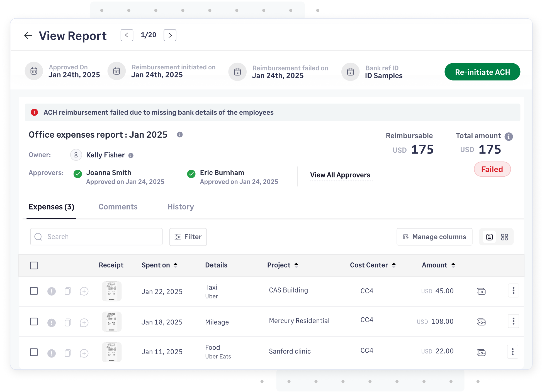Image resolution: width=542 pixels, height=392 pixels.
Task: Click info icon beside Kelly Fisher
Action: coord(131,155)
